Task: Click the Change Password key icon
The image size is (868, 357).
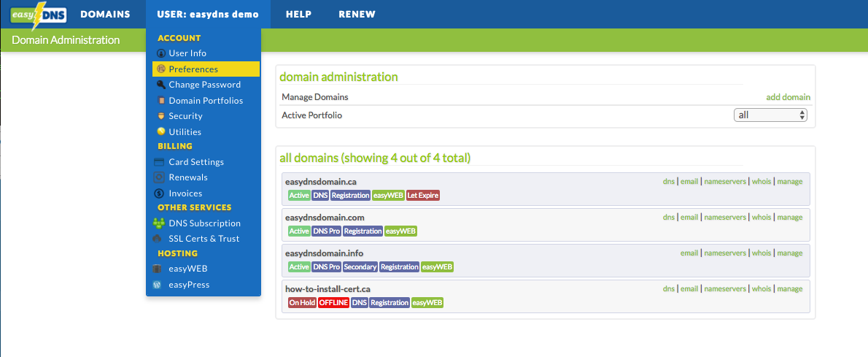Action: click(160, 85)
